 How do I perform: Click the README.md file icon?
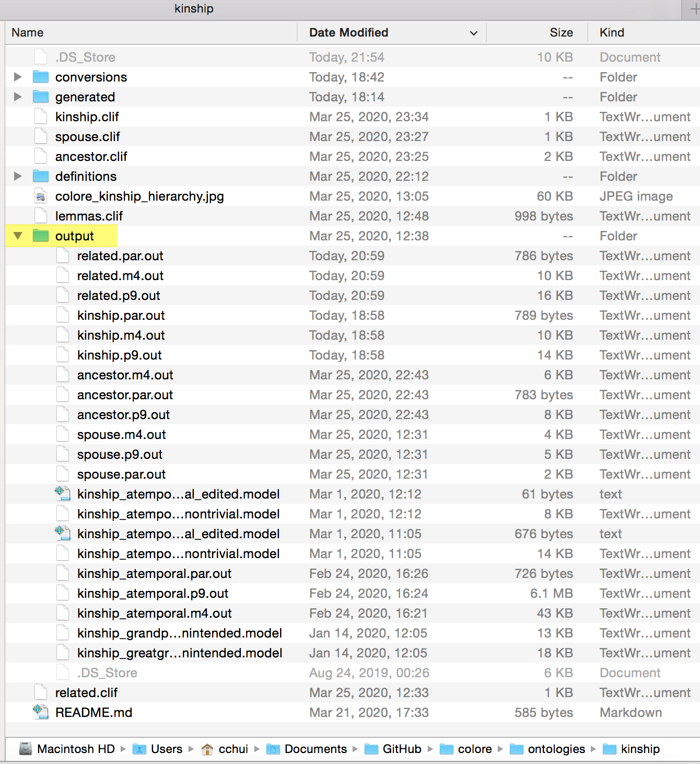click(41, 712)
